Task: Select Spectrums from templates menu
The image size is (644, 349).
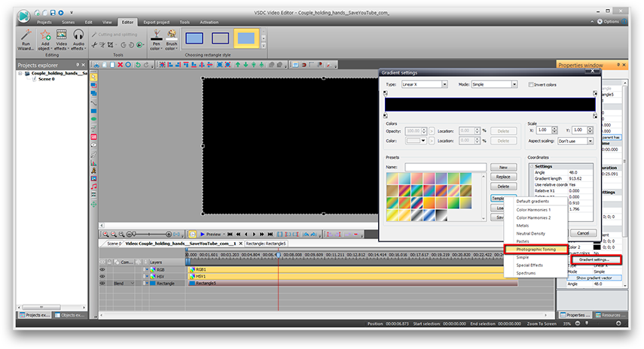Action: (526, 273)
